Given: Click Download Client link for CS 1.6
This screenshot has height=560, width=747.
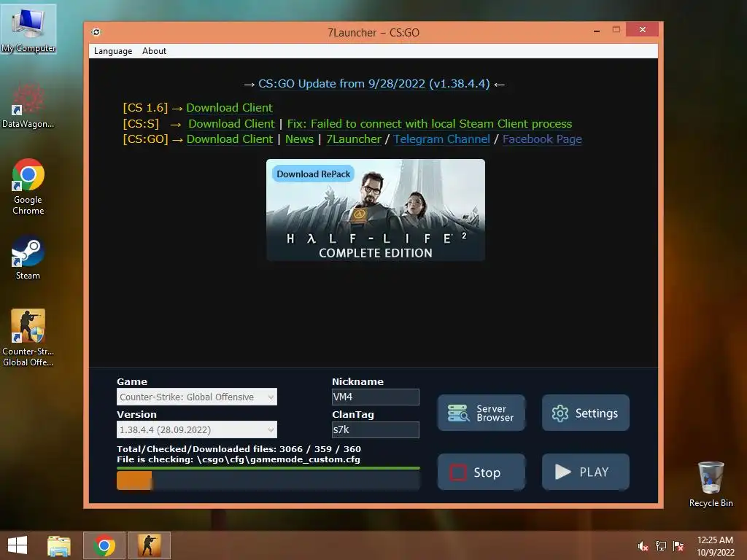Looking at the screenshot, I should (229, 108).
